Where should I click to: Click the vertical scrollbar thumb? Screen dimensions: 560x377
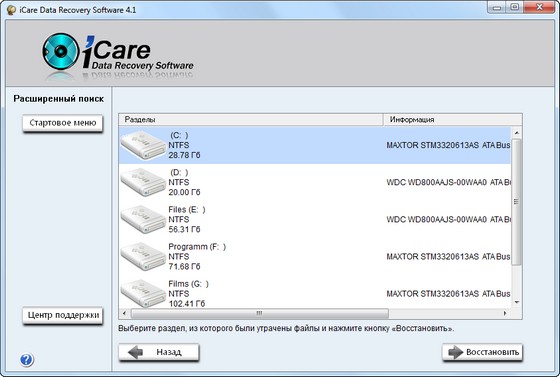pos(516,202)
